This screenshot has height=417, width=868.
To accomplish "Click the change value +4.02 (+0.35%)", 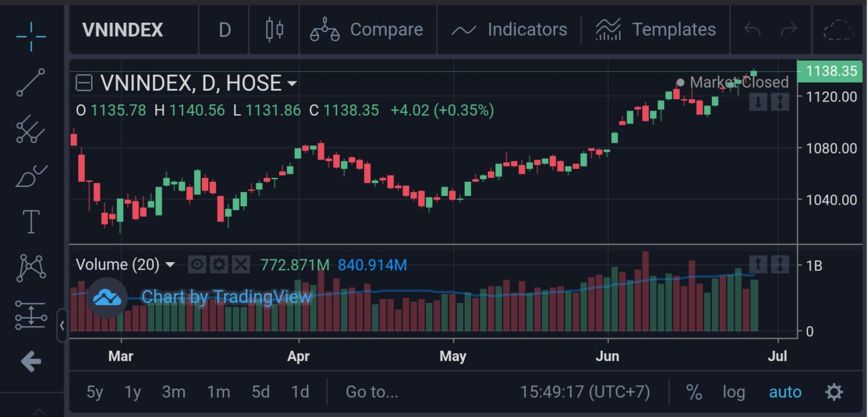I will tap(442, 110).
